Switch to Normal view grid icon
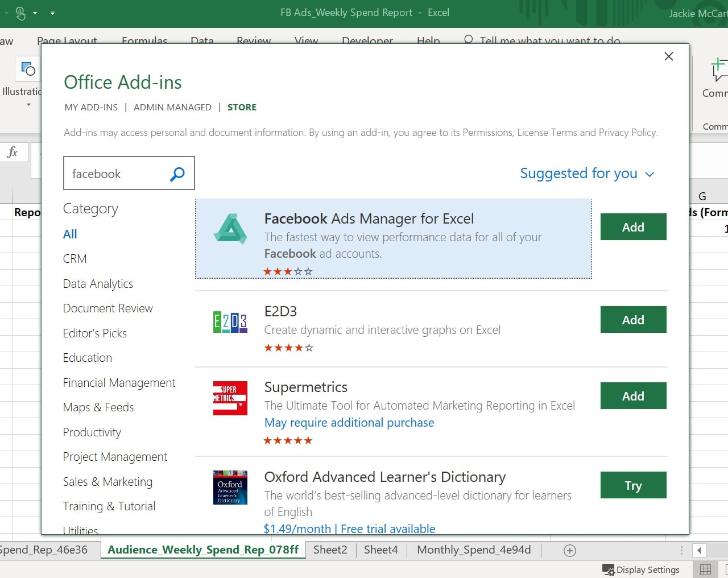Screen dimensions: 728x578 pos(705,569)
